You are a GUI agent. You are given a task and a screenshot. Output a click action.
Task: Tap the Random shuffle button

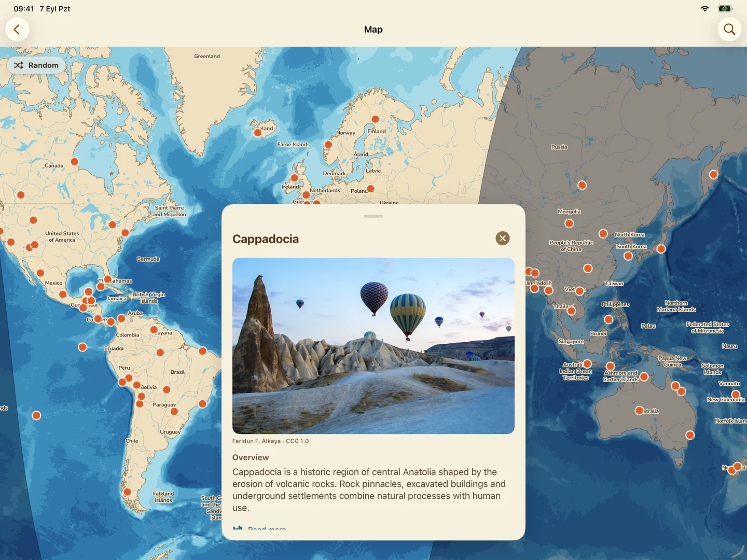pyautogui.click(x=36, y=65)
